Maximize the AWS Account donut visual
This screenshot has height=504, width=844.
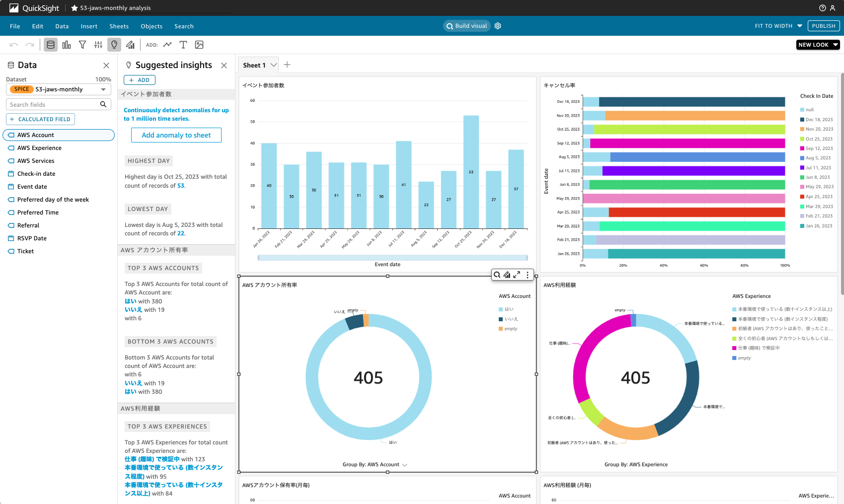(x=517, y=275)
